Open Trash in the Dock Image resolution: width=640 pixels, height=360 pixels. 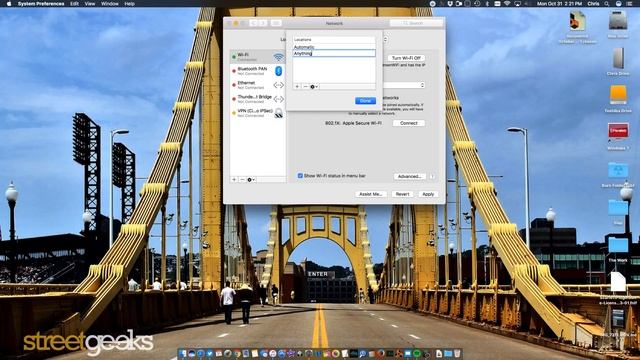pos(457,353)
